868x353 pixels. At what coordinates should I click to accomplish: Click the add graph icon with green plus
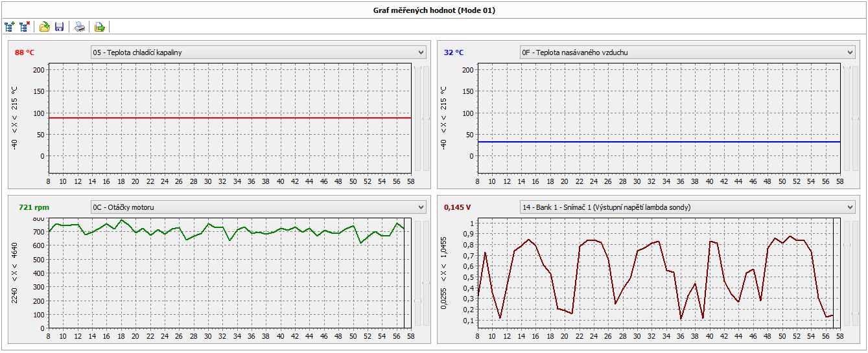(10, 27)
